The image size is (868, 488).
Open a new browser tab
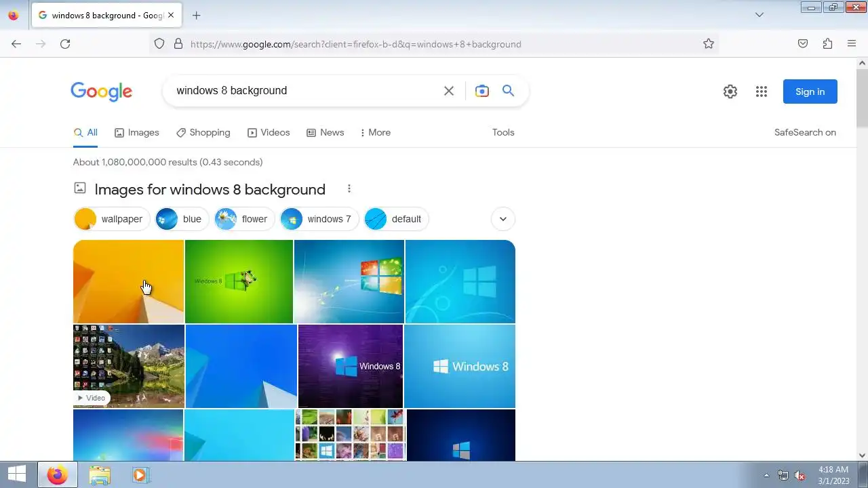click(196, 15)
